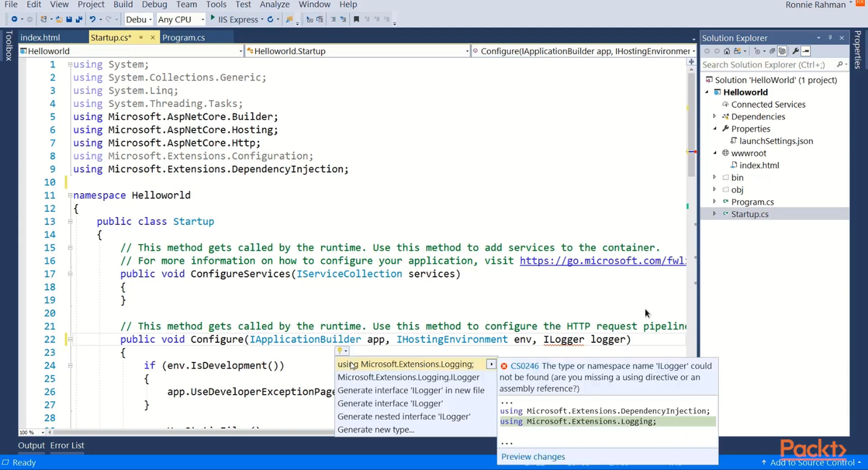The height and width of the screenshot is (470, 868).
Task: Click the Connected Services cloud icon
Action: [x=726, y=104]
